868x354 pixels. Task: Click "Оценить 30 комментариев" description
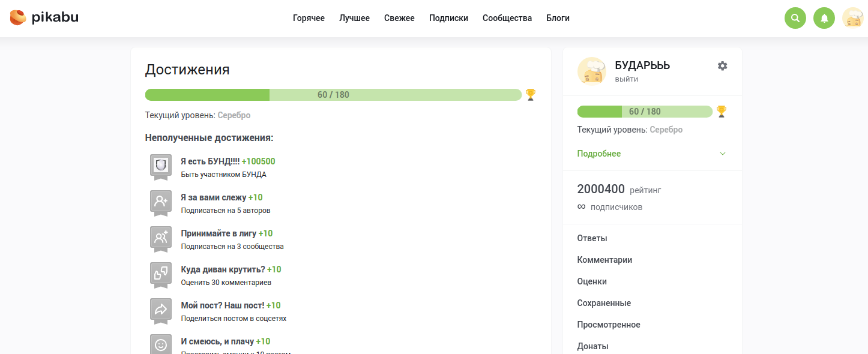pos(226,283)
